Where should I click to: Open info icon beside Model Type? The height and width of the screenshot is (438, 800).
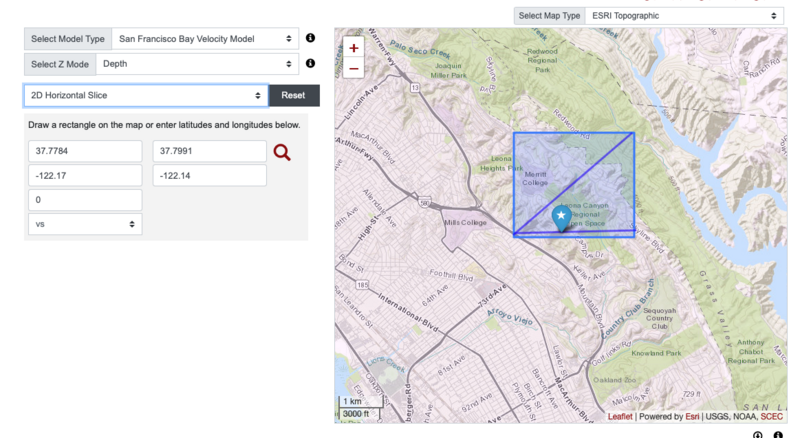(310, 38)
